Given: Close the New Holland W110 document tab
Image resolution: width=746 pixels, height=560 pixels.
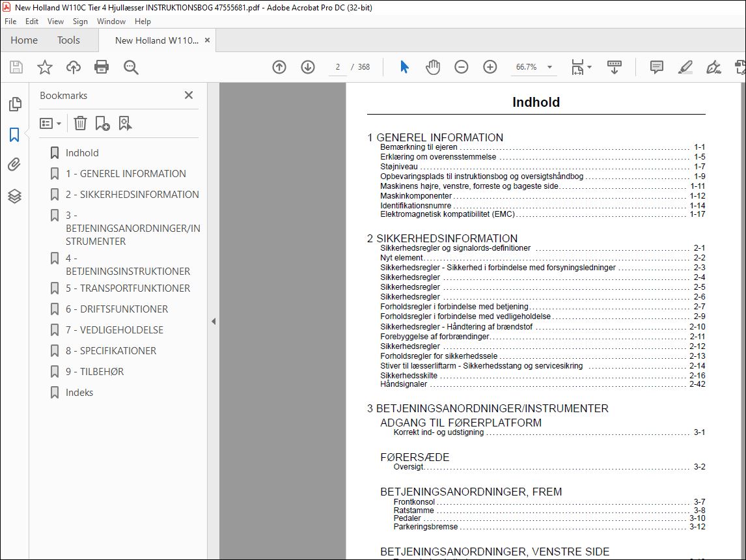Looking at the screenshot, I should pyautogui.click(x=208, y=40).
